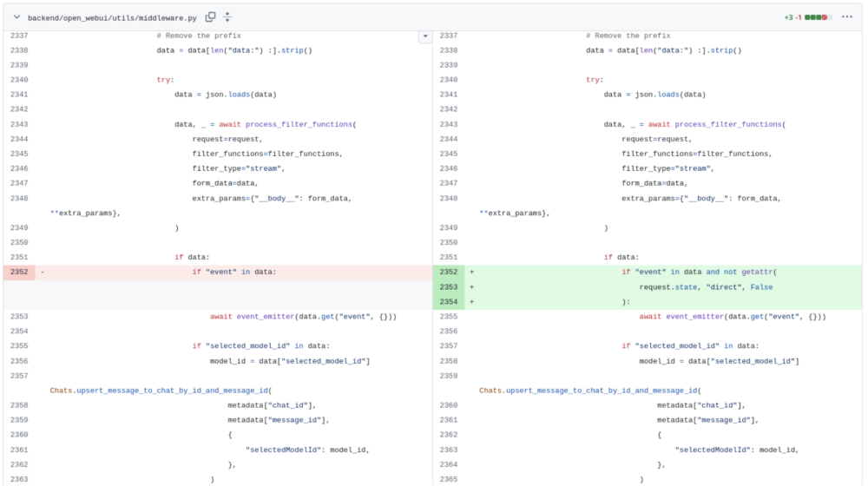Viewport: 868px width, 486px height.
Task: Click process_filter_functions in the left pane
Action: coord(299,124)
